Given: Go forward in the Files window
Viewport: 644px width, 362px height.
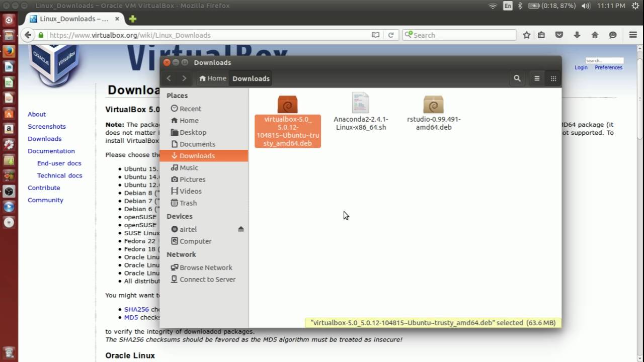Looking at the screenshot, I should click(x=184, y=78).
